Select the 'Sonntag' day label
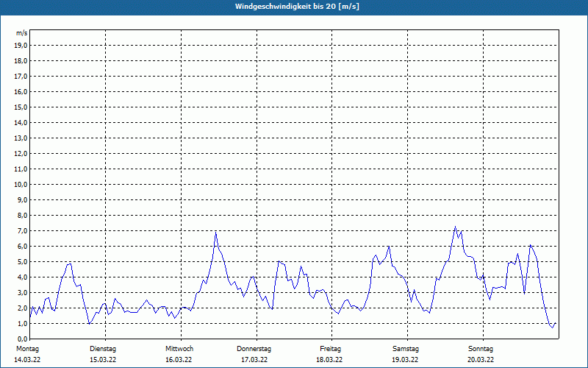Viewport: 588px width, 368px height. point(481,349)
